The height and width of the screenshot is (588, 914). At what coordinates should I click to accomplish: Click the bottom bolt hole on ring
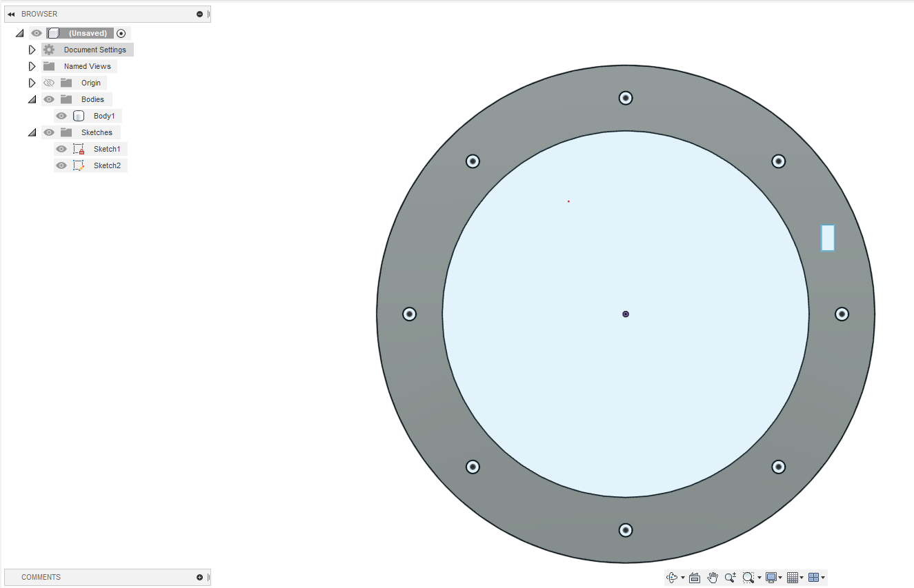(626, 530)
